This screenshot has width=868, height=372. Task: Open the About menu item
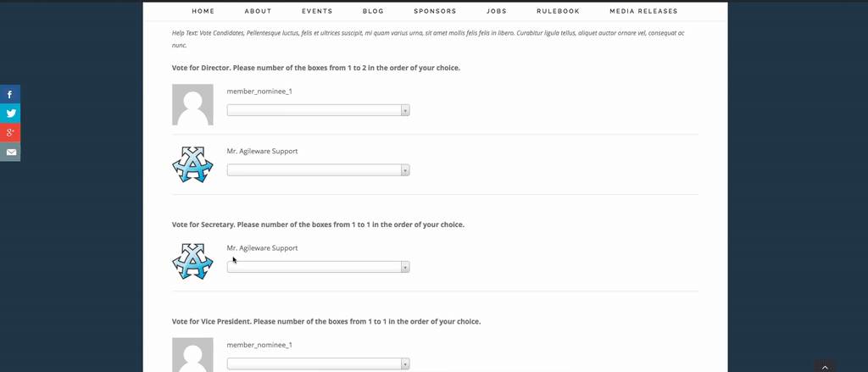[x=258, y=11]
